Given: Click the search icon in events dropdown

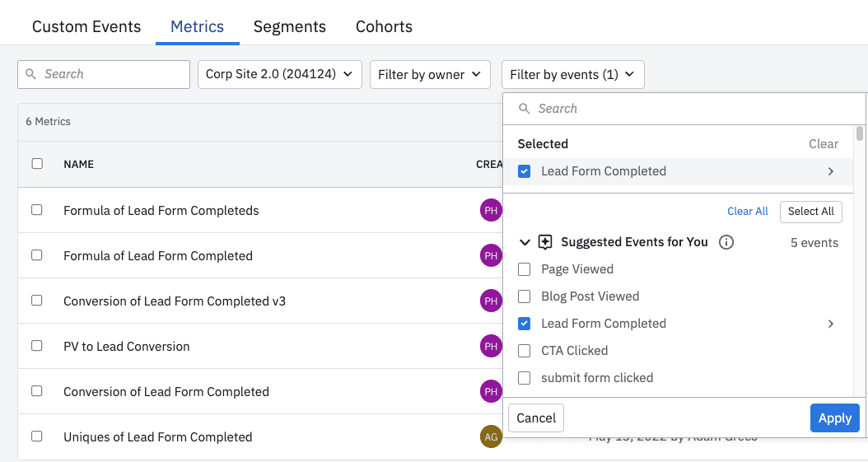Looking at the screenshot, I should pos(524,109).
